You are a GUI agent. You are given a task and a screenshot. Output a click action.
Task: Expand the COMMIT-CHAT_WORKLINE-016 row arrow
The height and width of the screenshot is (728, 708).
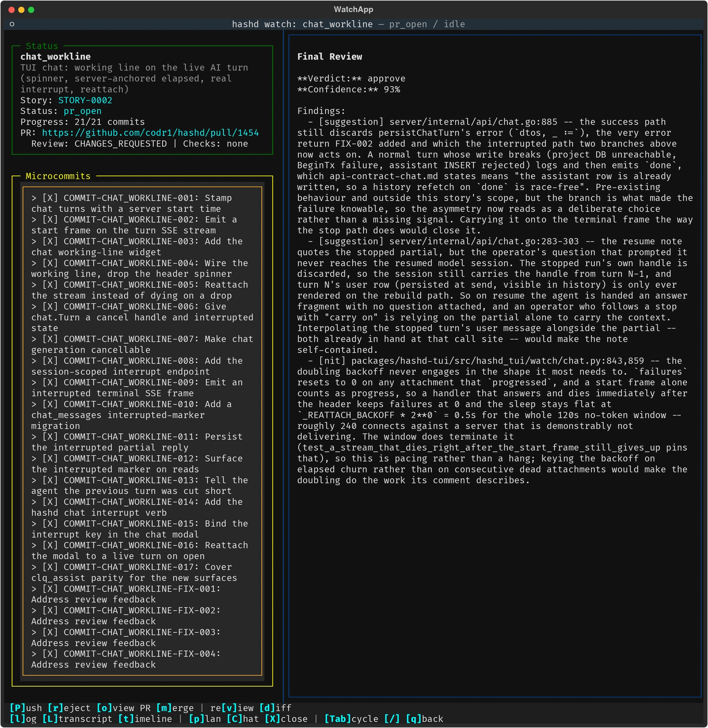34,545
